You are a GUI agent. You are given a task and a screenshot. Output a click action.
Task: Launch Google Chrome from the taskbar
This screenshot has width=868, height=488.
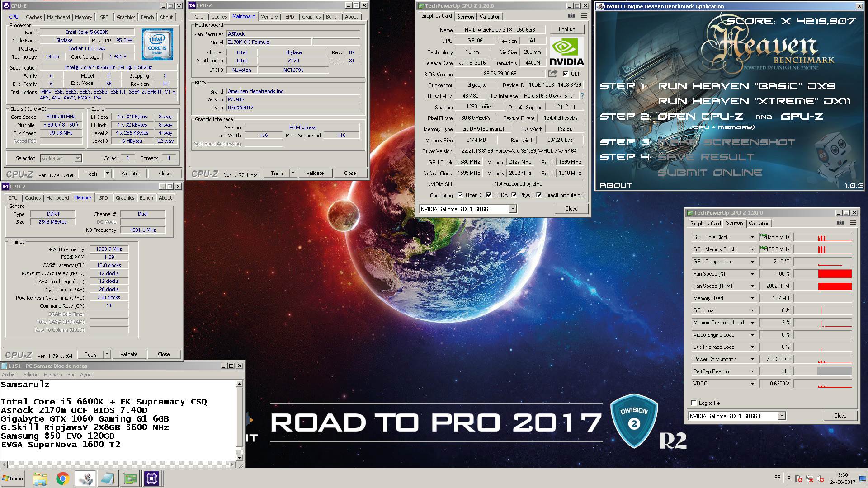point(62,479)
